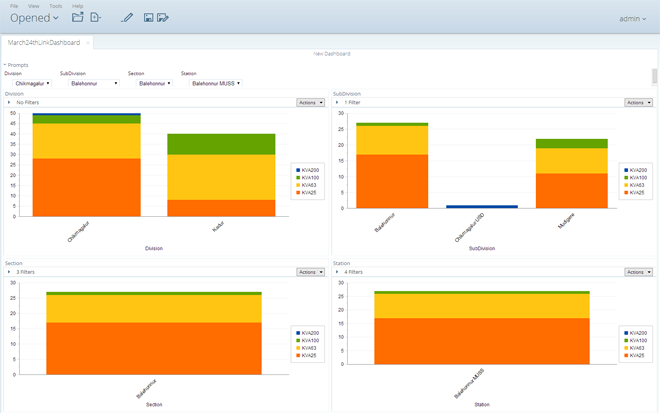Click the save icon
The width and height of the screenshot is (660, 413).
(x=148, y=17)
